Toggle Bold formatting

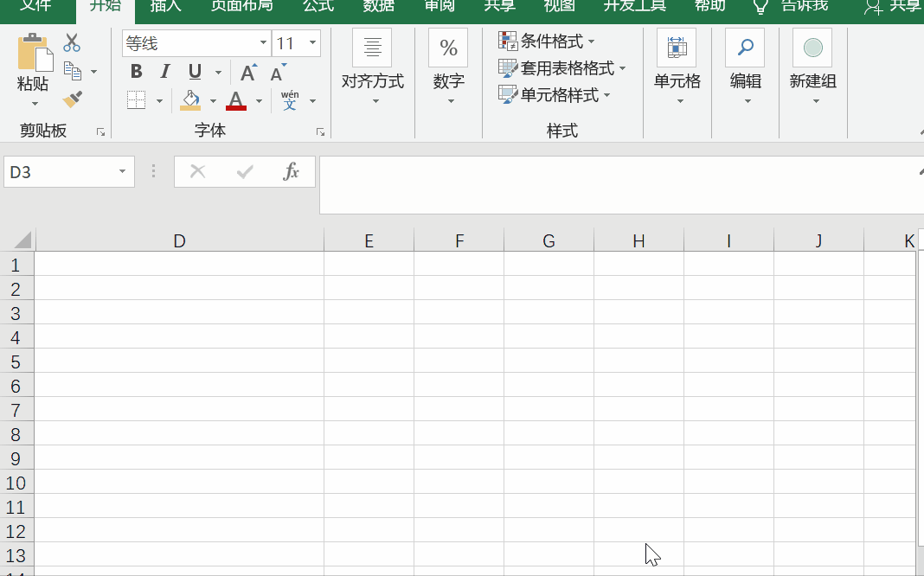click(137, 72)
